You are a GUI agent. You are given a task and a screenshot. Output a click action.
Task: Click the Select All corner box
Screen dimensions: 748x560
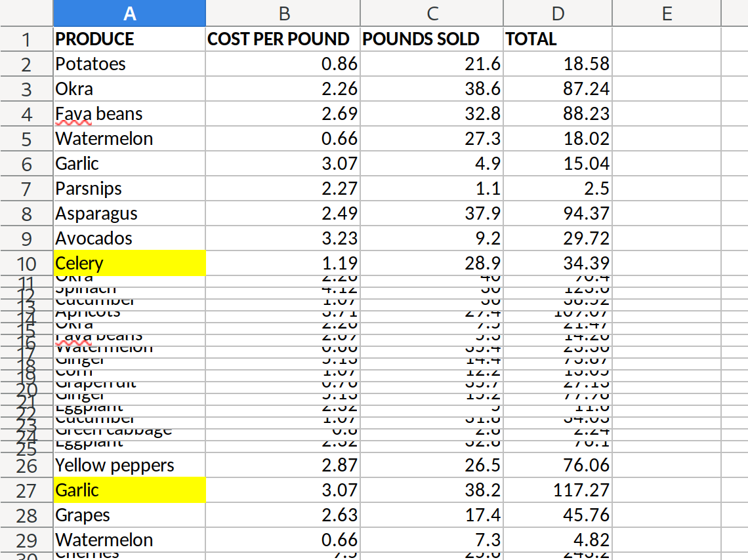26,13
